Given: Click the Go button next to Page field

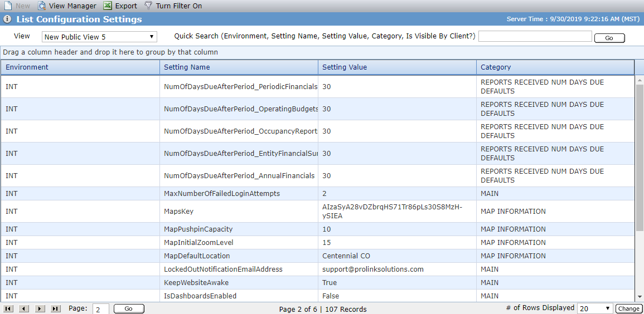Looking at the screenshot, I should (x=129, y=308).
